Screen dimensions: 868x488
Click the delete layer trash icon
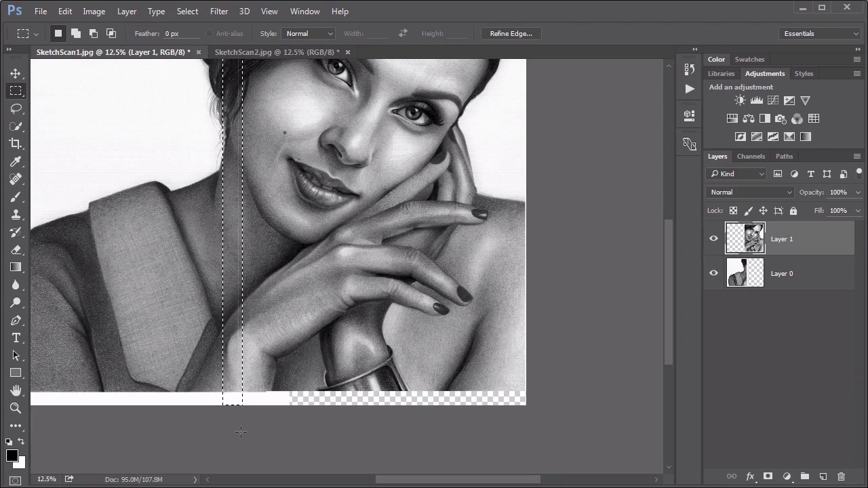click(x=841, y=476)
